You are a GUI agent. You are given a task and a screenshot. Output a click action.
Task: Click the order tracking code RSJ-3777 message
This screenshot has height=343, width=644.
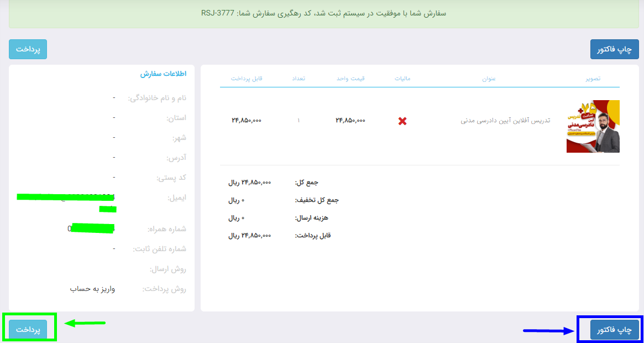tap(323, 13)
